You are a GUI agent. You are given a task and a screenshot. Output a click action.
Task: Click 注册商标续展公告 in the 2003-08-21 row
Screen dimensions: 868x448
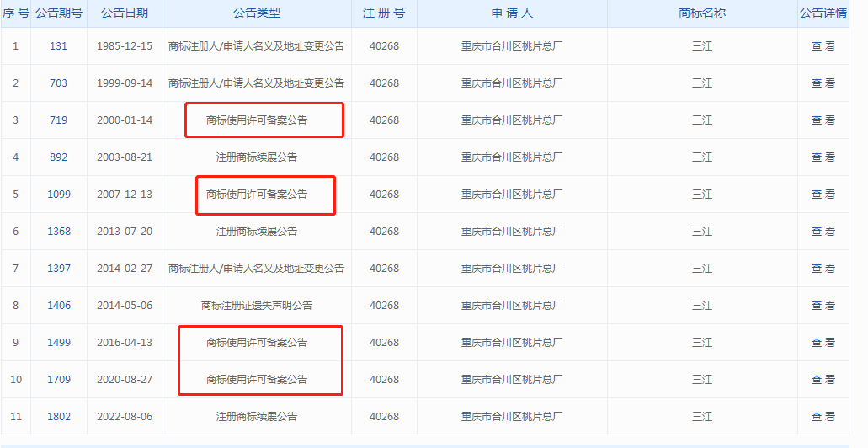click(257, 157)
